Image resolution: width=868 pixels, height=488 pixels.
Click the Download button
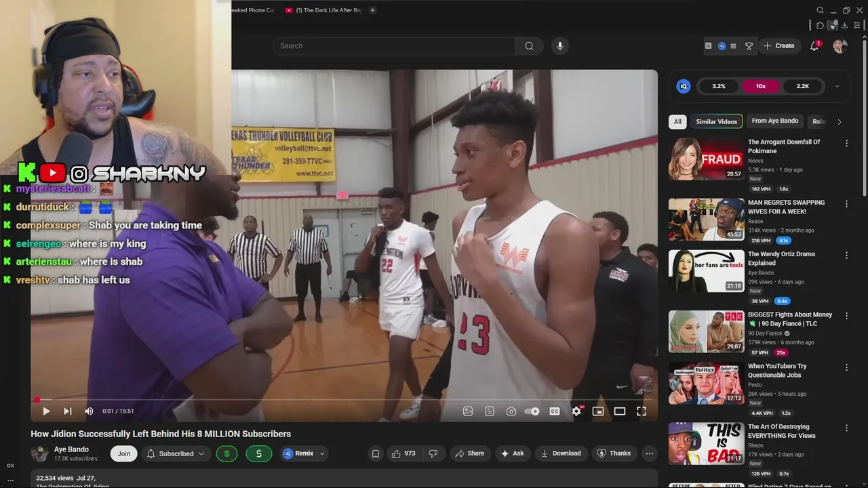coord(560,453)
